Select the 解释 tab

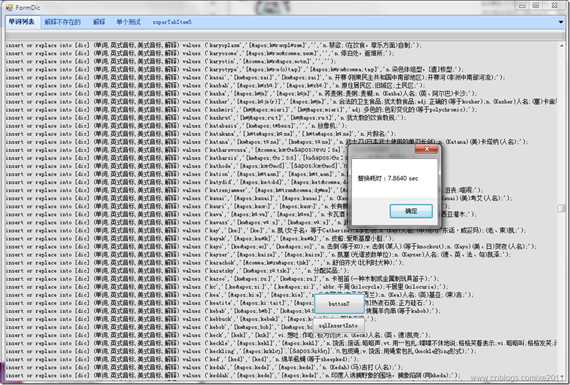(x=99, y=22)
